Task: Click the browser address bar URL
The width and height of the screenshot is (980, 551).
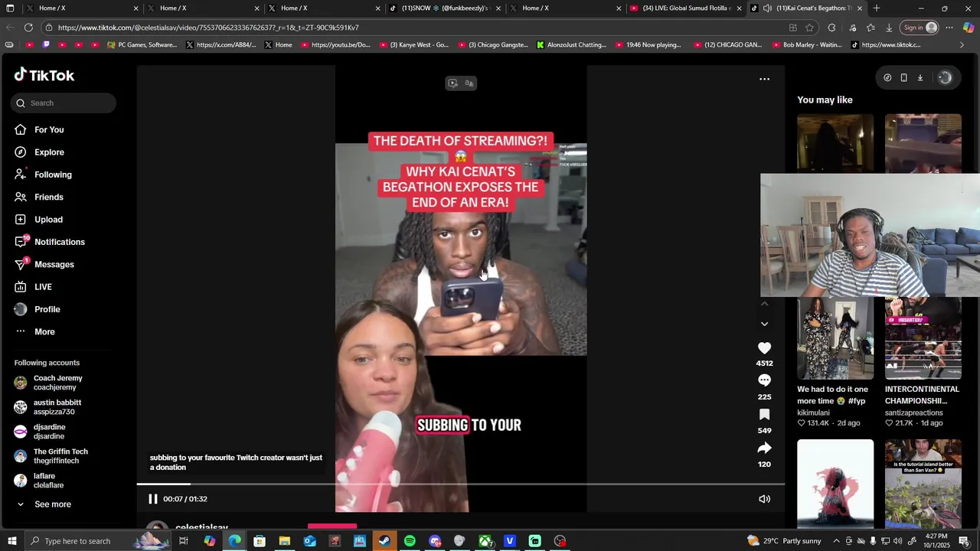Action: (x=208, y=28)
